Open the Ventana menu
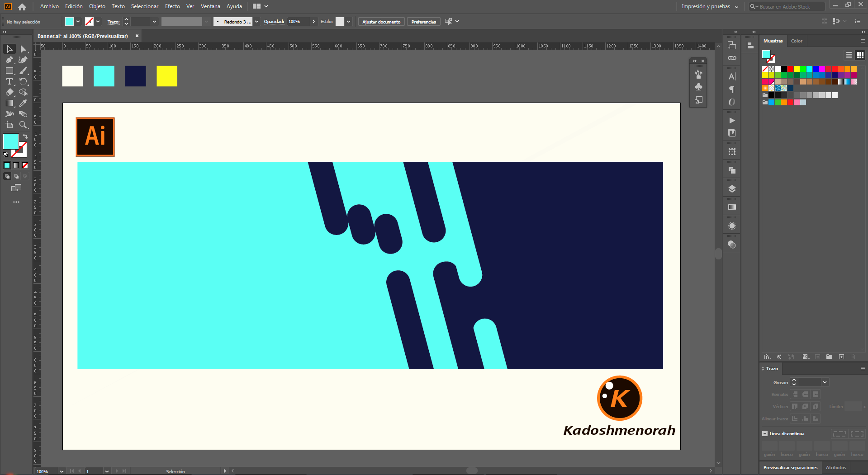 click(210, 6)
